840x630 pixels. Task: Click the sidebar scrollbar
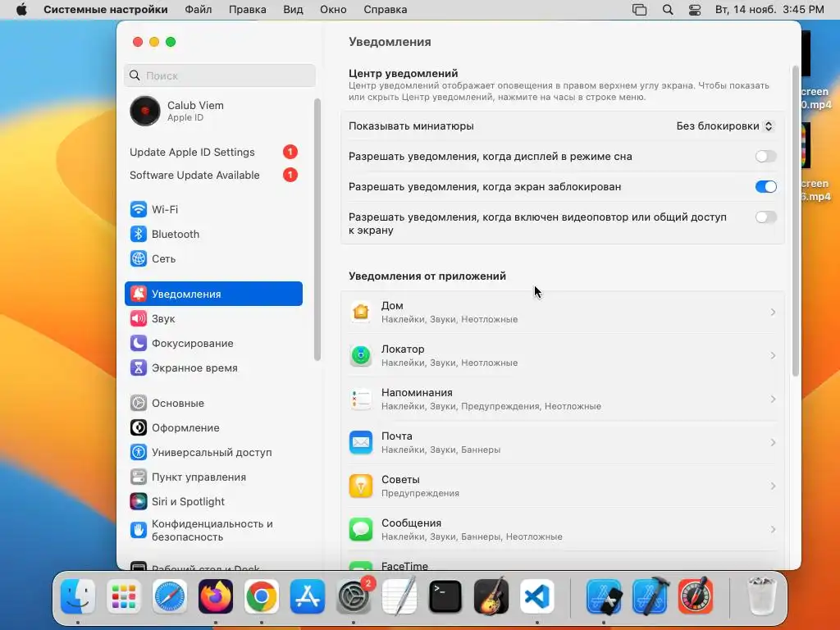pos(317,230)
